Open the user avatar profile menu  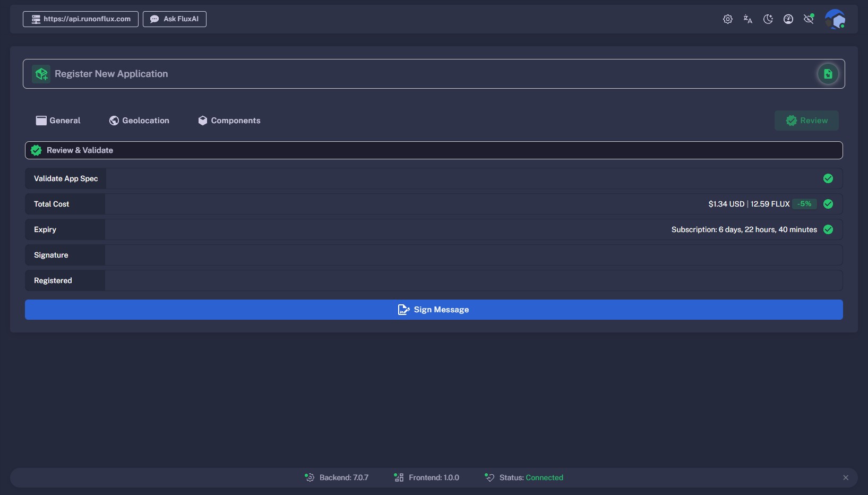[835, 19]
